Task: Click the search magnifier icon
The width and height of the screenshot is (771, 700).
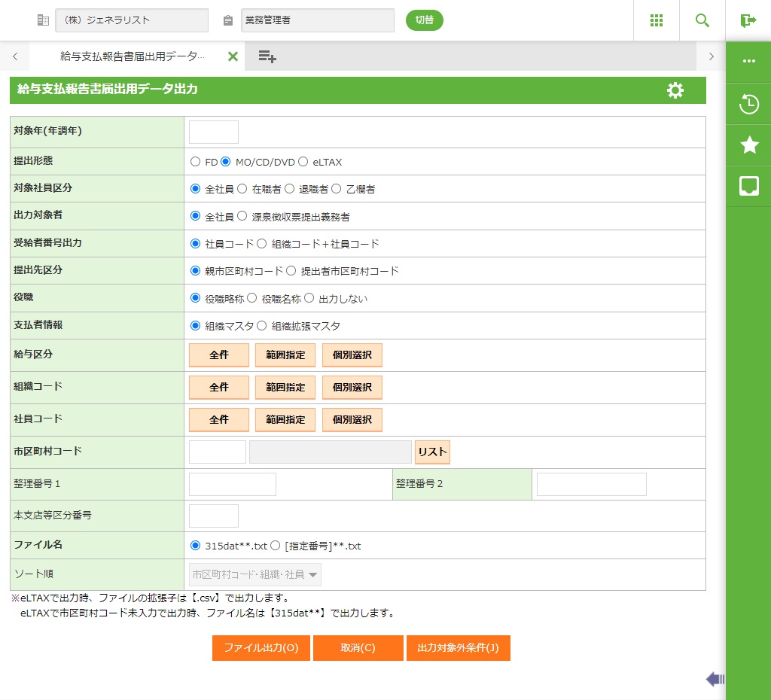Action: pyautogui.click(x=702, y=20)
